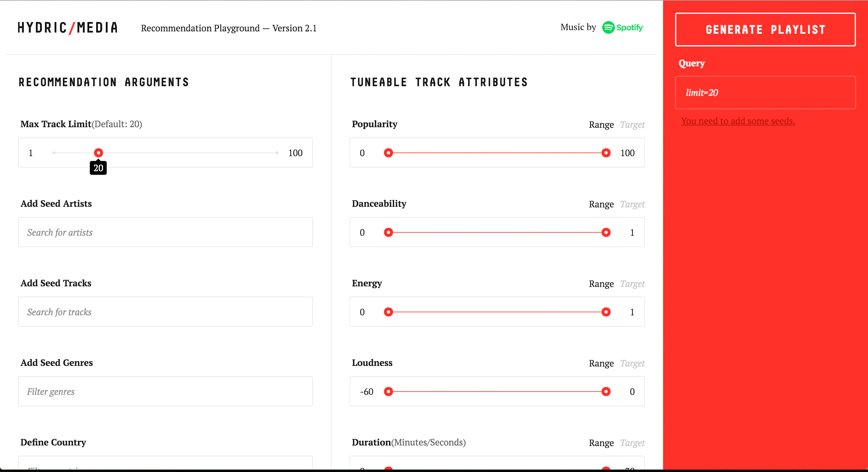Click the 'Define Country' label
Viewport: 868px width, 472px height.
click(53, 442)
